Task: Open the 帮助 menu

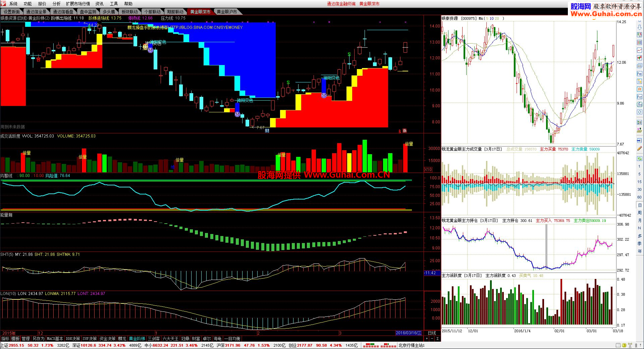Action: coord(128,4)
